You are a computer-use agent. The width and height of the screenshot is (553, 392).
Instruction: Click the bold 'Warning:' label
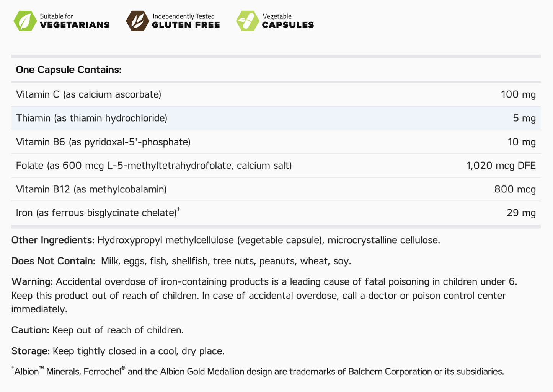pyautogui.click(x=32, y=282)
